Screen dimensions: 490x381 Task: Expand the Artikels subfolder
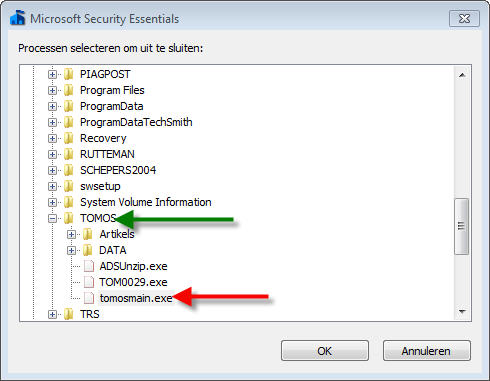(x=71, y=234)
